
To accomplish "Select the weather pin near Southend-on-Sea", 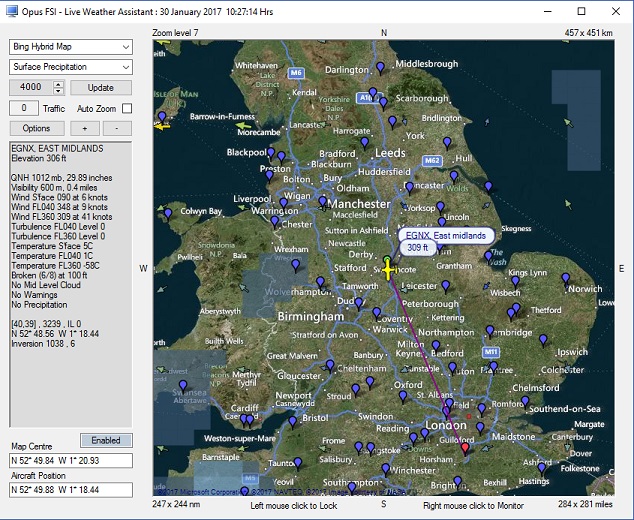I will [525, 401].
